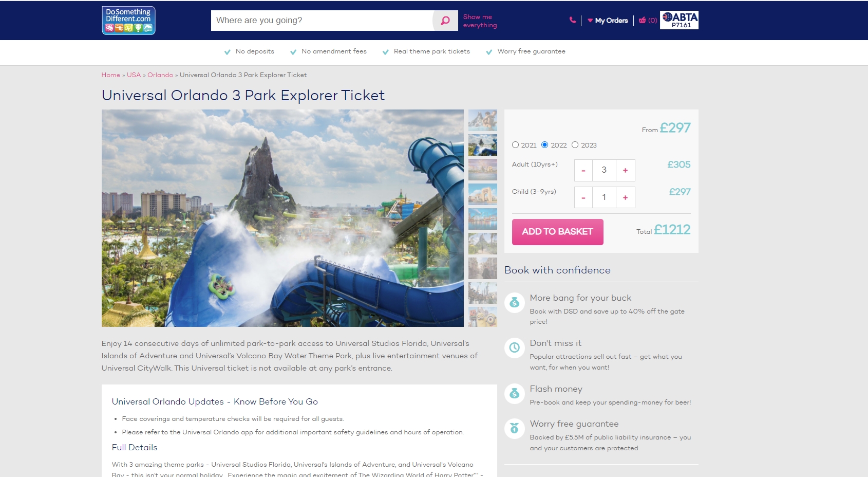Click the main Volcano Bay slide photo
Viewport: 868px width, 477px height.
coord(282,218)
